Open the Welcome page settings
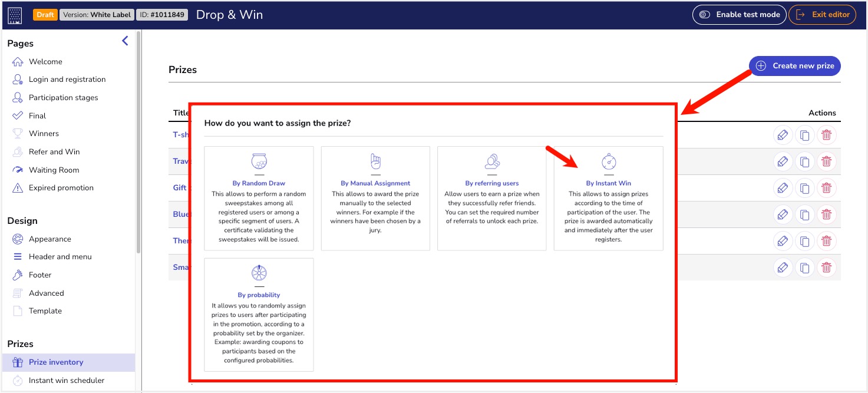The image size is (868, 393). 46,61
